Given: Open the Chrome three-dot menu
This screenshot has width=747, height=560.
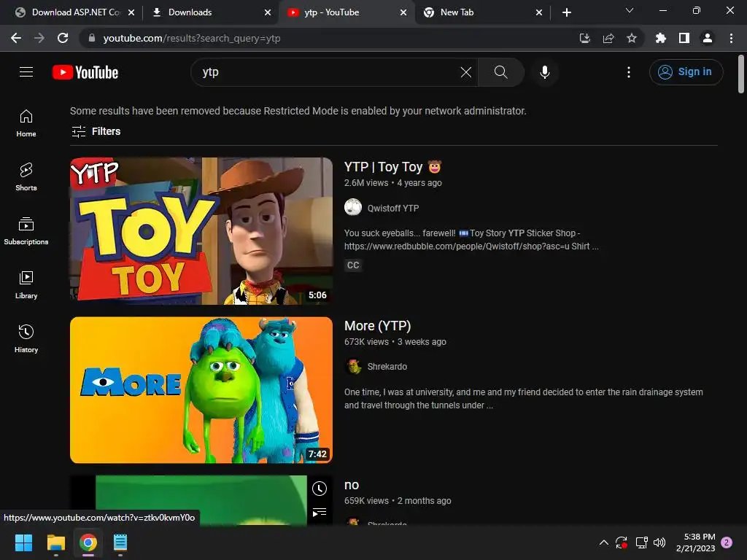Looking at the screenshot, I should [x=731, y=38].
